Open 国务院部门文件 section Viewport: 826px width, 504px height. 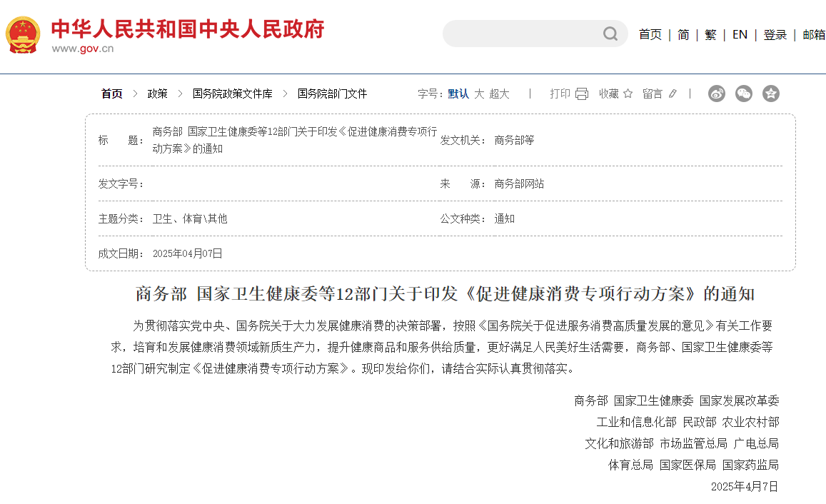[331, 94]
